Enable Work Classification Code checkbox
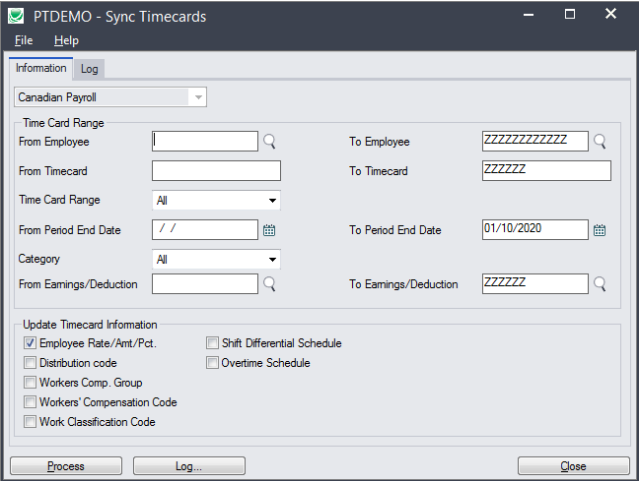 pos(30,421)
